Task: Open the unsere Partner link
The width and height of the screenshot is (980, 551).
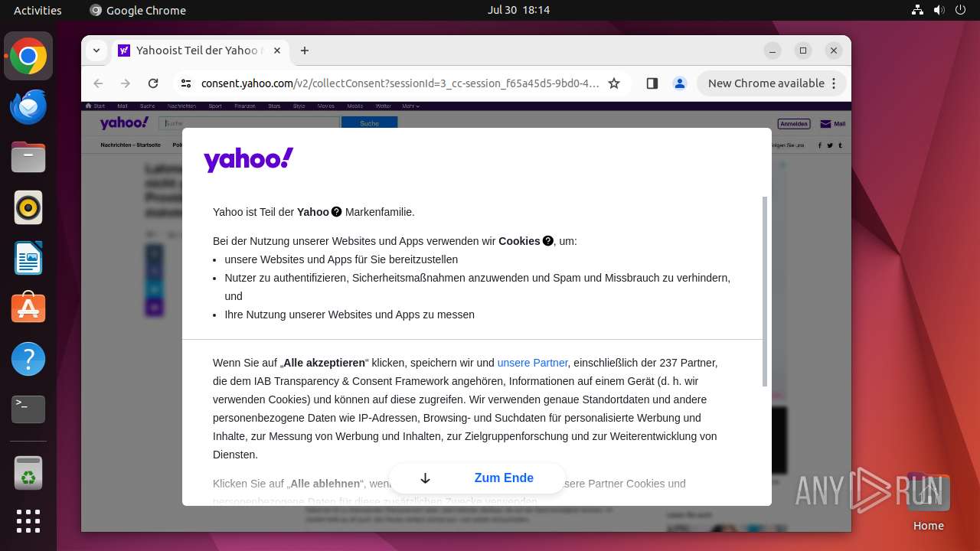Action: (532, 363)
